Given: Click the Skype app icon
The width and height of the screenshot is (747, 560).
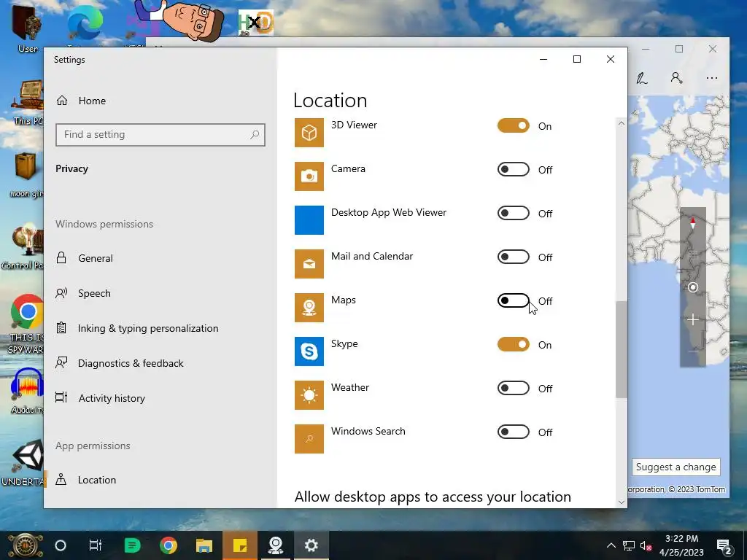Looking at the screenshot, I should click(x=309, y=351).
